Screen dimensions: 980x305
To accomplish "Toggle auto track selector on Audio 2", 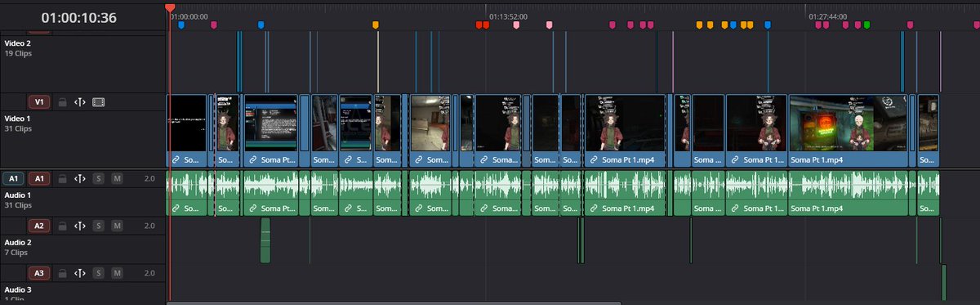I will coord(80,225).
